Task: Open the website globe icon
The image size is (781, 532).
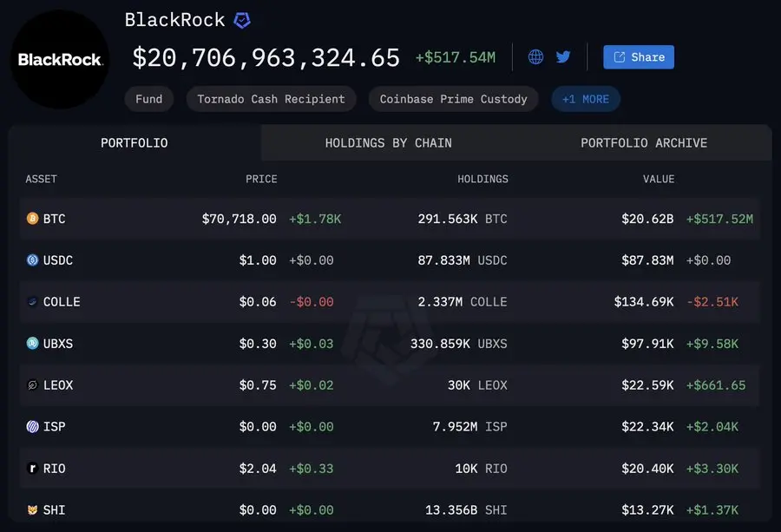Action: click(x=536, y=56)
